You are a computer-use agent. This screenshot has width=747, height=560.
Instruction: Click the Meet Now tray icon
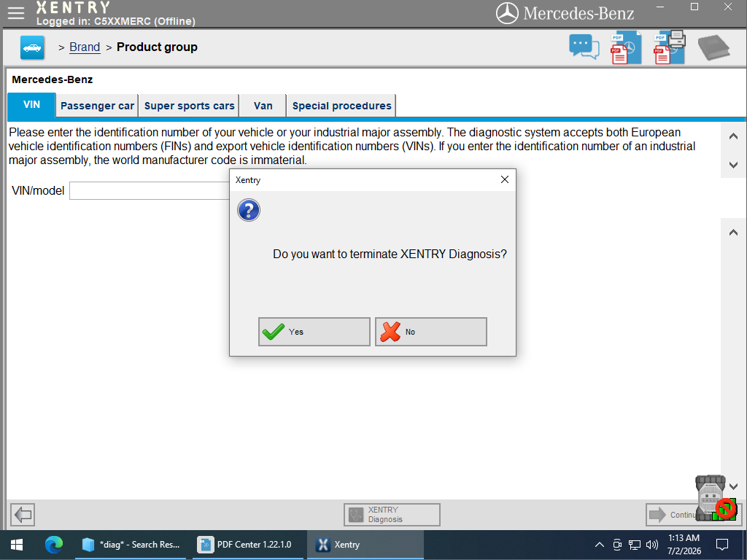[x=617, y=545]
